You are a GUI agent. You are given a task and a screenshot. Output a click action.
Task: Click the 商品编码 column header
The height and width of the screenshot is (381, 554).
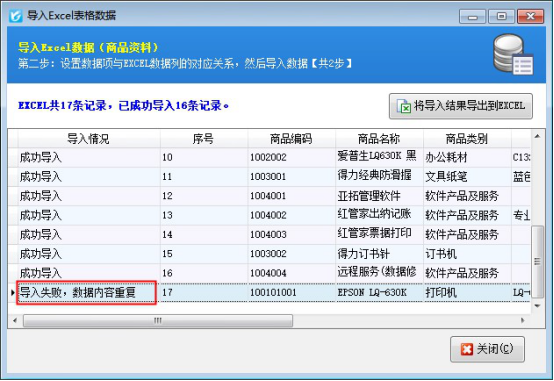[291, 139]
